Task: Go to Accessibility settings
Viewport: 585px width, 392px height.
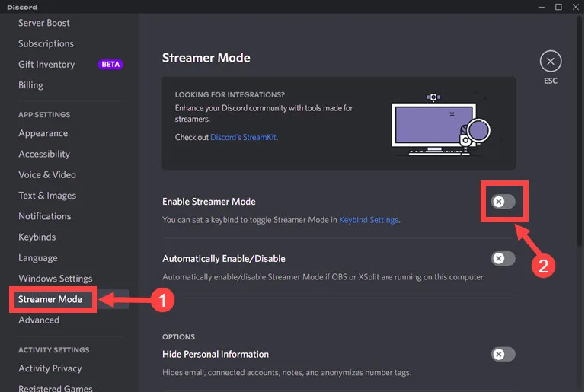Action: tap(44, 154)
